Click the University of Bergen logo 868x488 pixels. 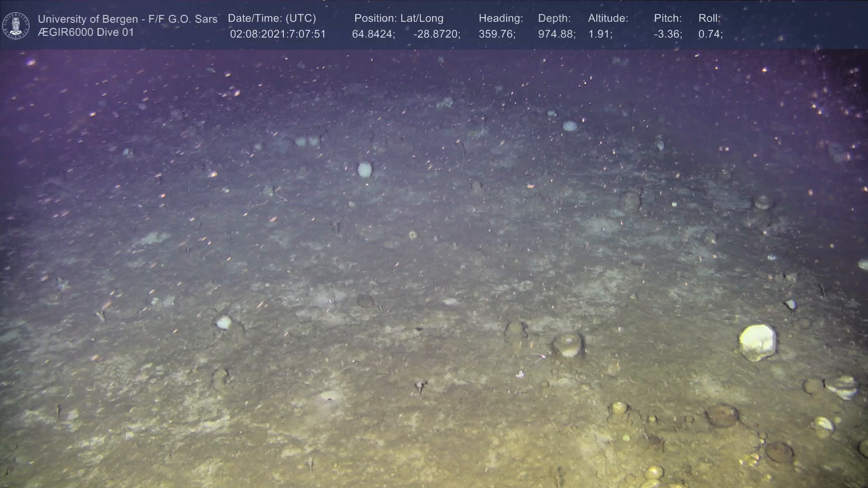pos(16,26)
